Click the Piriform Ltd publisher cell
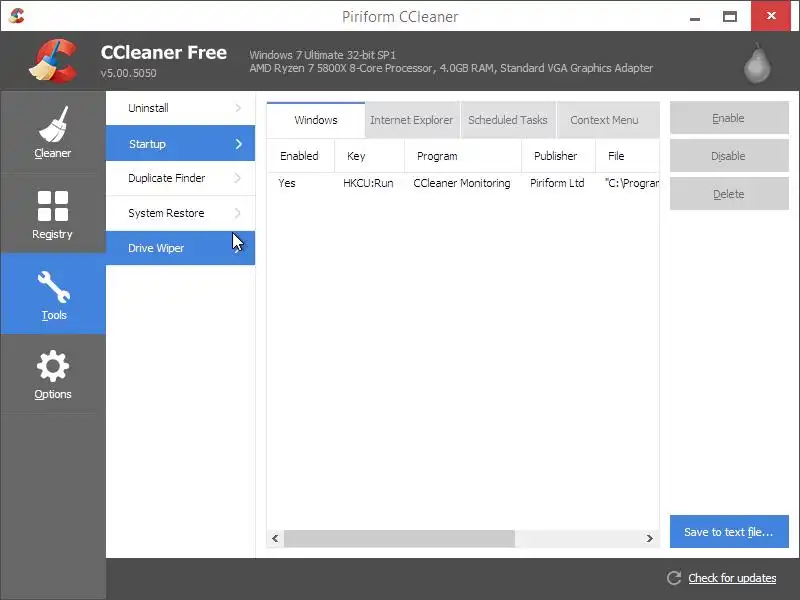 (x=557, y=183)
